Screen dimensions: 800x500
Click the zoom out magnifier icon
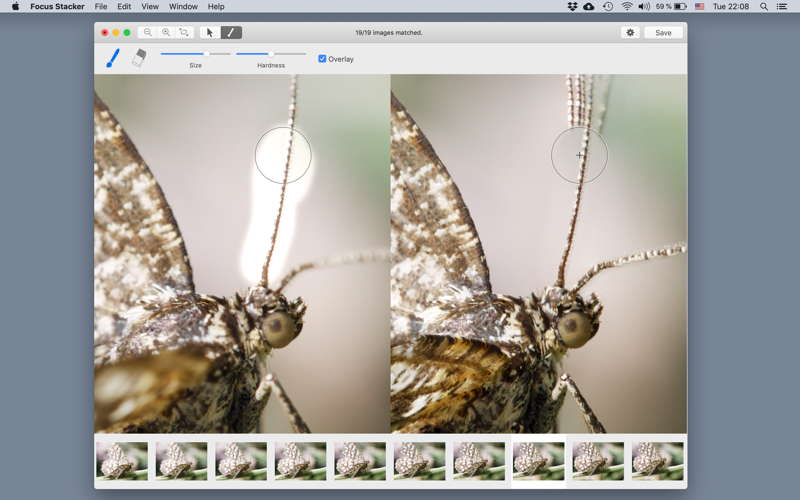[x=148, y=33]
